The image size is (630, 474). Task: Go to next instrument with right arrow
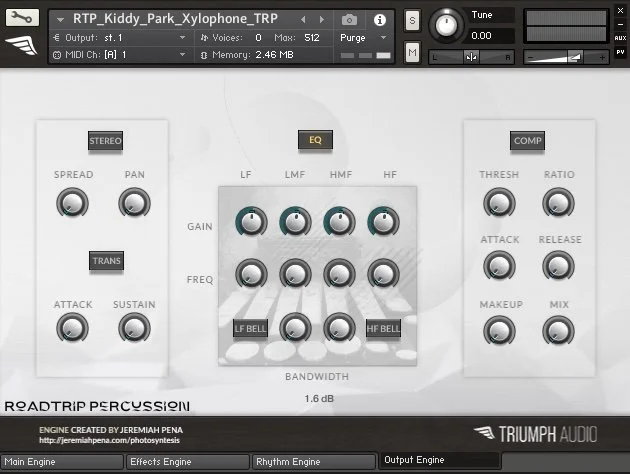pos(322,19)
